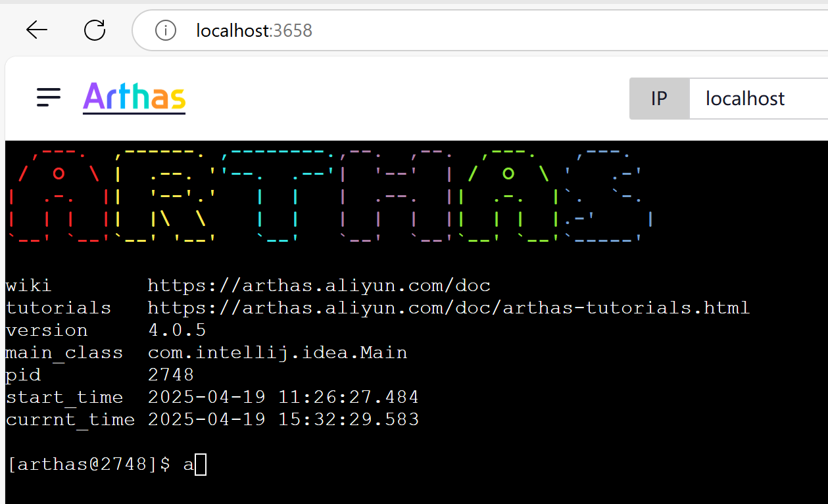Click the browser back arrow
The width and height of the screenshot is (828, 504).
tap(37, 30)
